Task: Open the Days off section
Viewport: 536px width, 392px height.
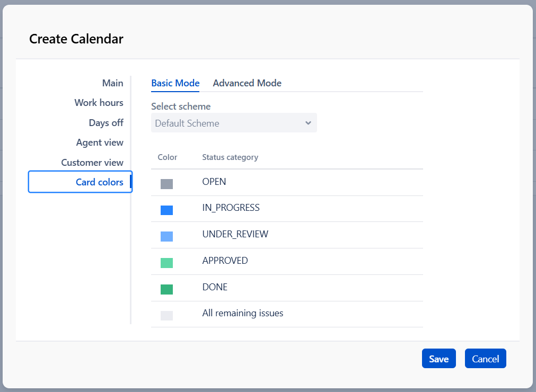Action: click(106, 123)
